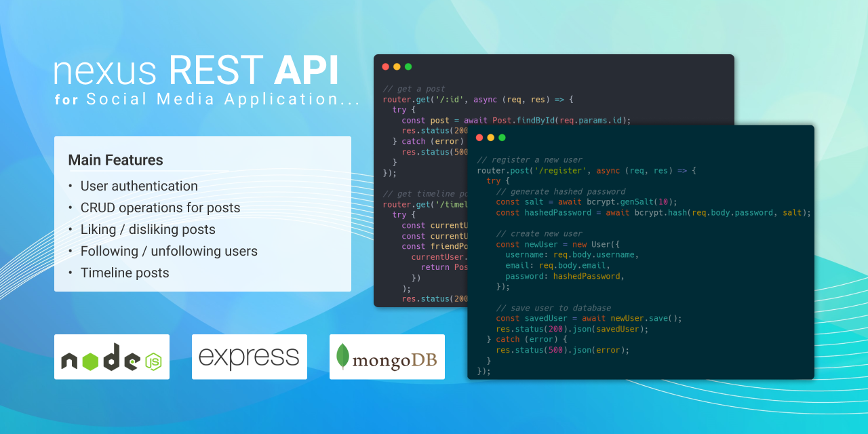Click the '// create new user' comment
The image size is (868, 434).
pyautogui.click(x=539, y=234)
